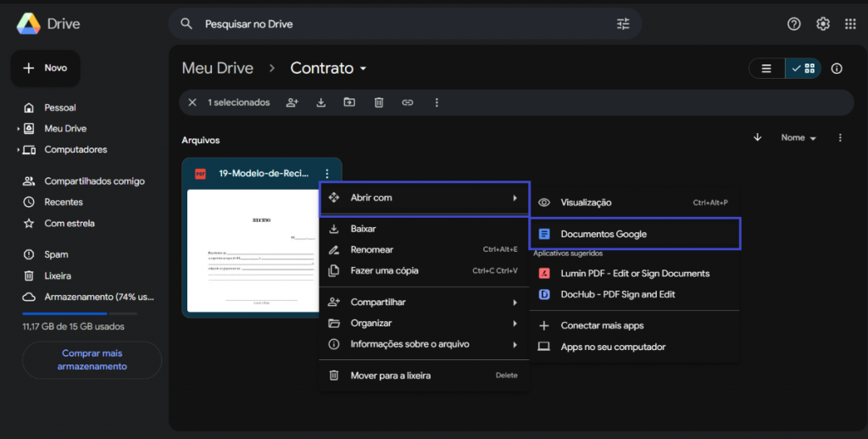Clear the selection with the X
Viewport: 868px width, 439px height.
(192, 103)
